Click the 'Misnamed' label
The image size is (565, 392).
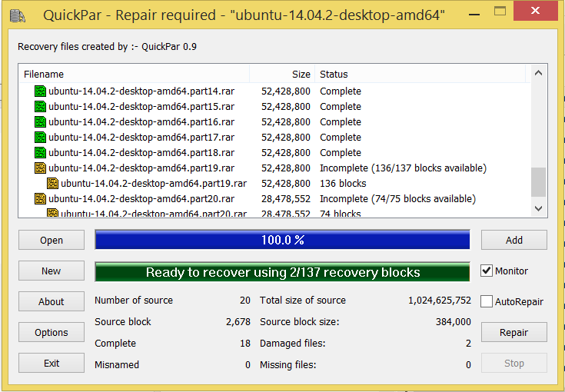coord(117,364)
